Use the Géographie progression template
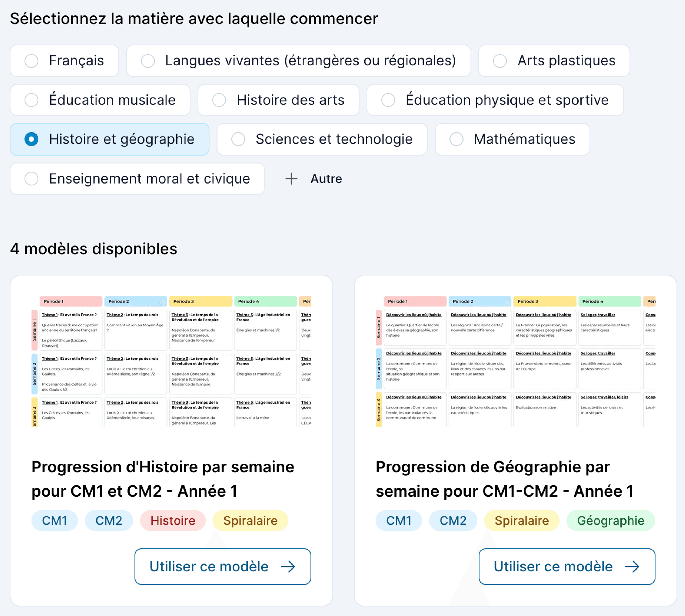685x616 pixels. click(x=567, y=566)
